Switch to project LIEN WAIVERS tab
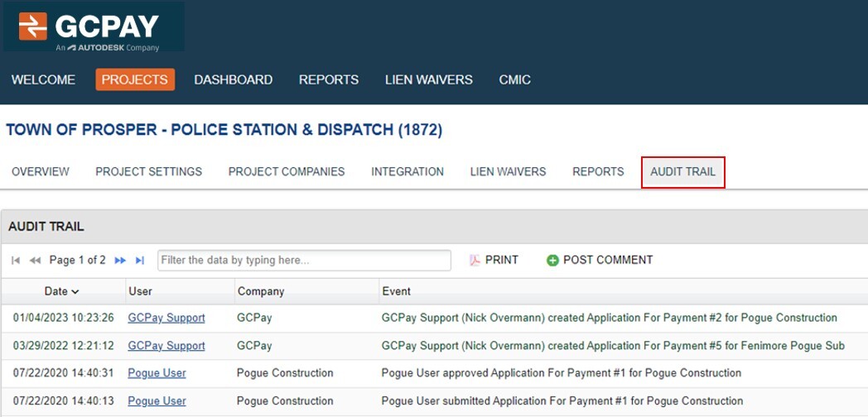 click(x=509, y=172)
